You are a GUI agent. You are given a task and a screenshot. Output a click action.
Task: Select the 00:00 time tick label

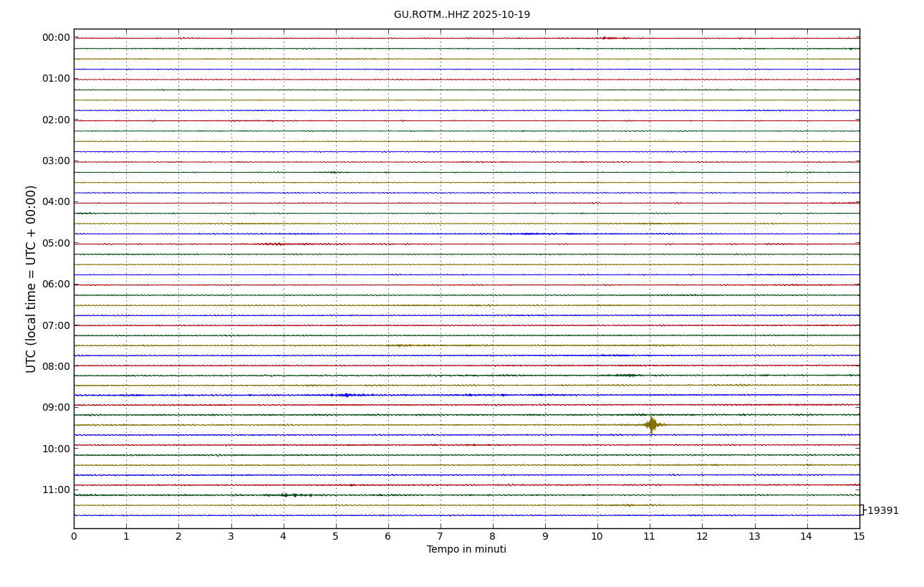click(x=56, y=38)
